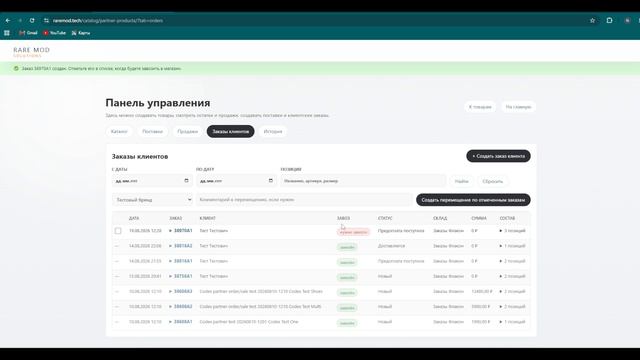Expand the order number in the 14.08.2026 22:08 row
Screen dimensions: 640x360
coord(180,246)
